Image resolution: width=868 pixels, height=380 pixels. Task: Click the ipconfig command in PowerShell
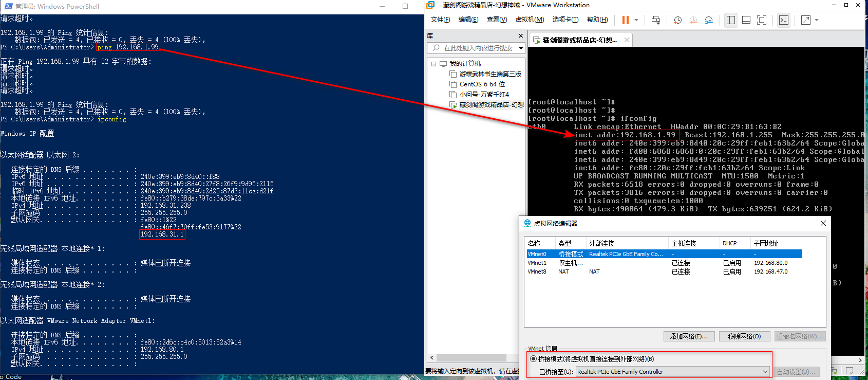click(x=112, y=119)
